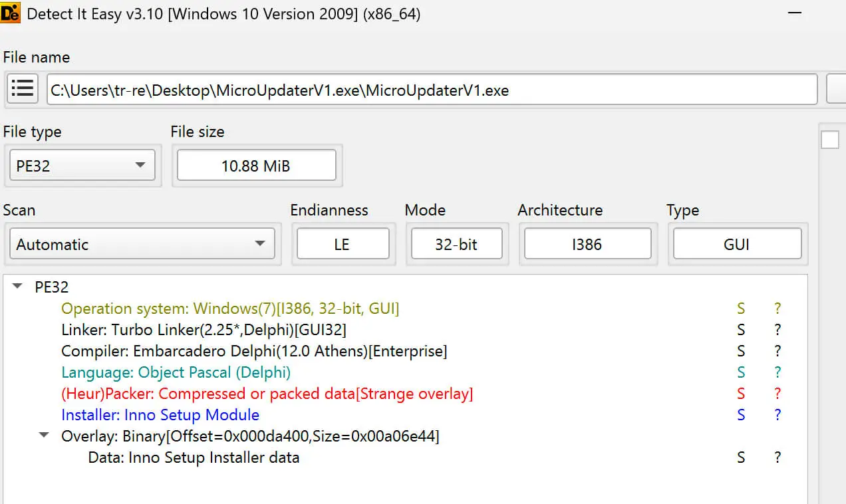This screenshot has height=504, width=846.
Task: Click S link on (Heur)Packer row
Action: [x=741, y=394]
